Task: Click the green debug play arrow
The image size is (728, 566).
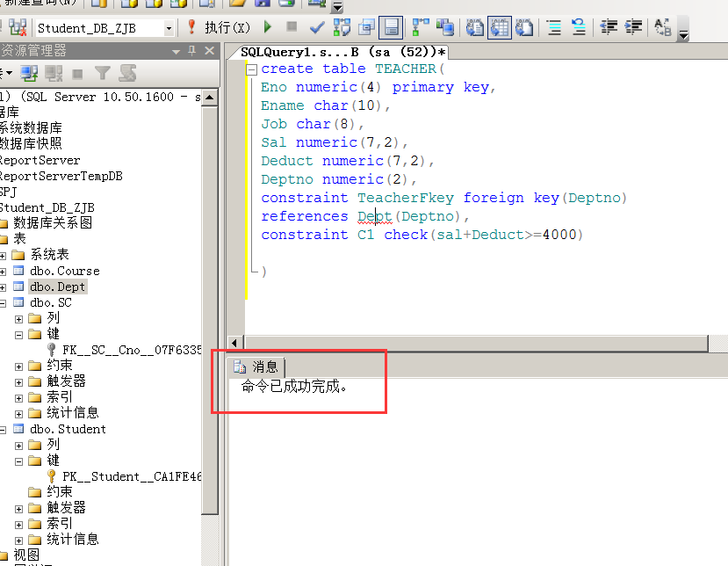Action: (x=268, y=27)
